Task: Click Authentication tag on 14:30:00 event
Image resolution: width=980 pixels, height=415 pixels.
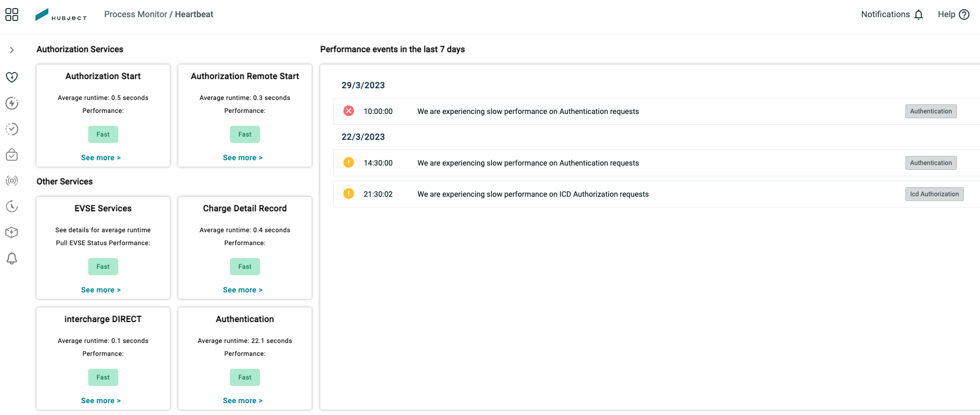Action: click(931, 163)
